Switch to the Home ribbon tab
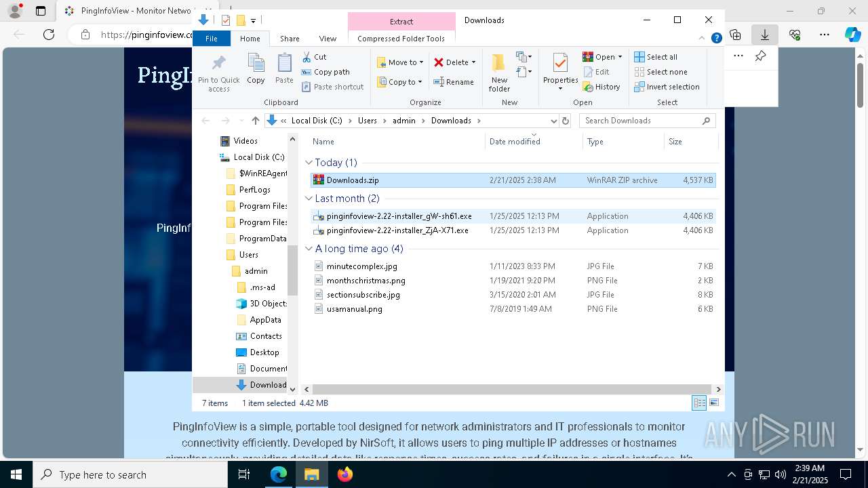868x488 pixels. pyautogui.click(x=250, y=39)
